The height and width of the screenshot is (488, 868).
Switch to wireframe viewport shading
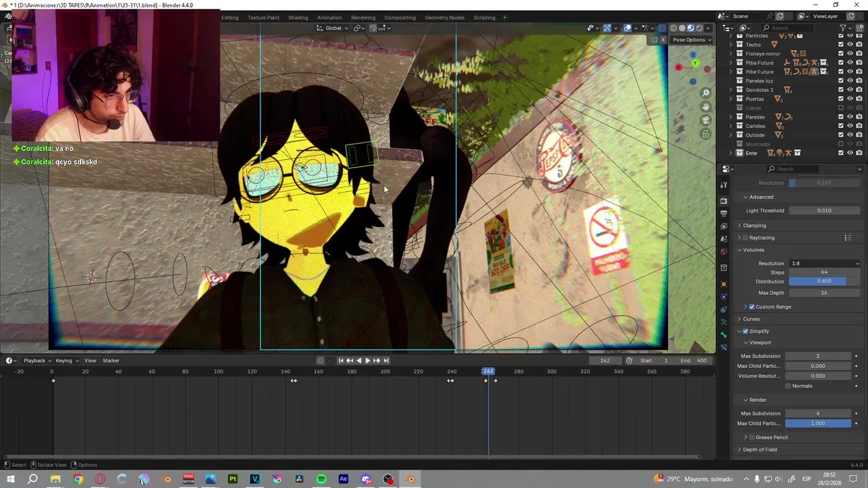click(x=673, y=28)
